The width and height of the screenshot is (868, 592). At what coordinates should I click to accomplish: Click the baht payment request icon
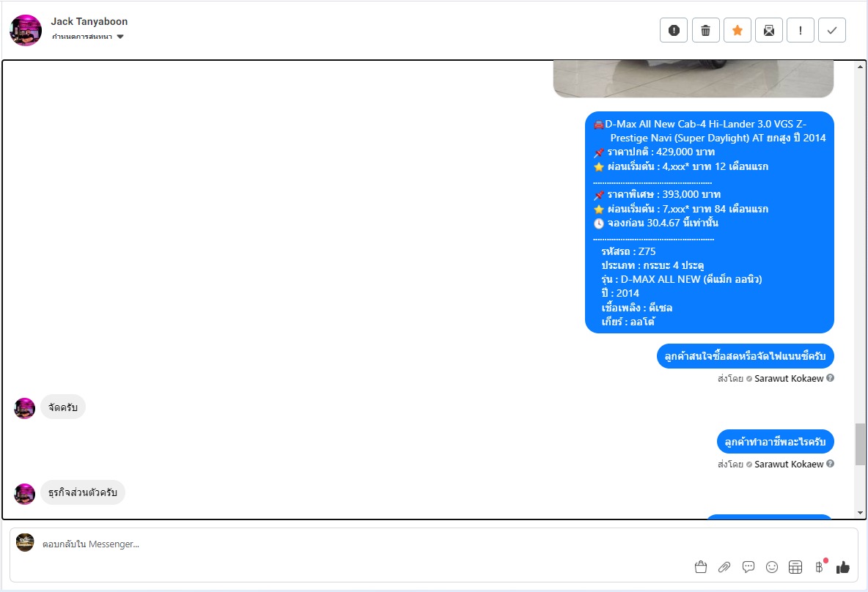820,566
